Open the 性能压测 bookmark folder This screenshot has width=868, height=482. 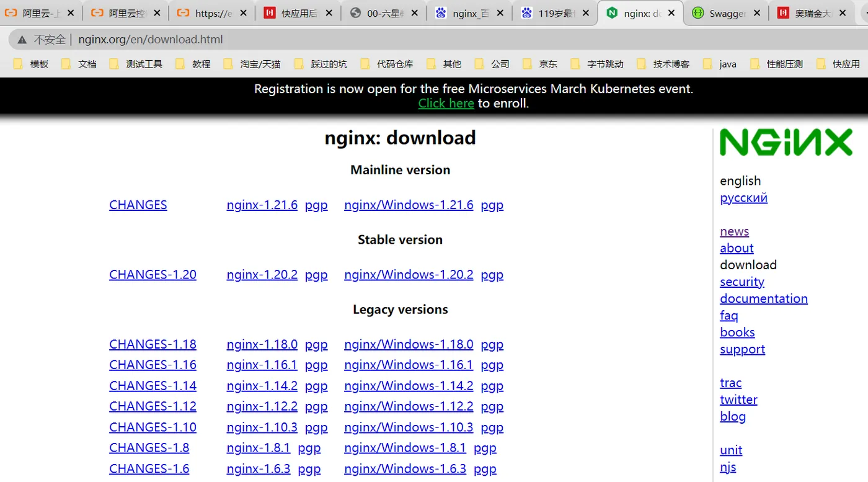pyautogui.click(x=776, y=64)
